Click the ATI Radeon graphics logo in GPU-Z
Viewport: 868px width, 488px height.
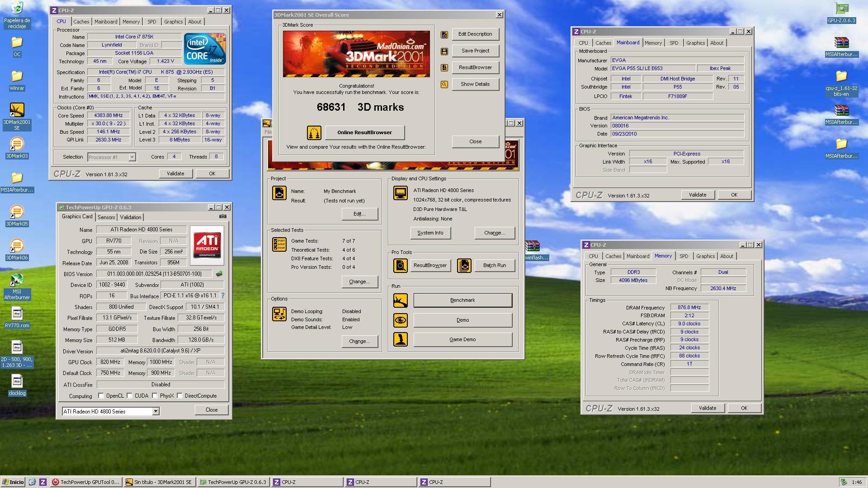(x=207, y=245)
